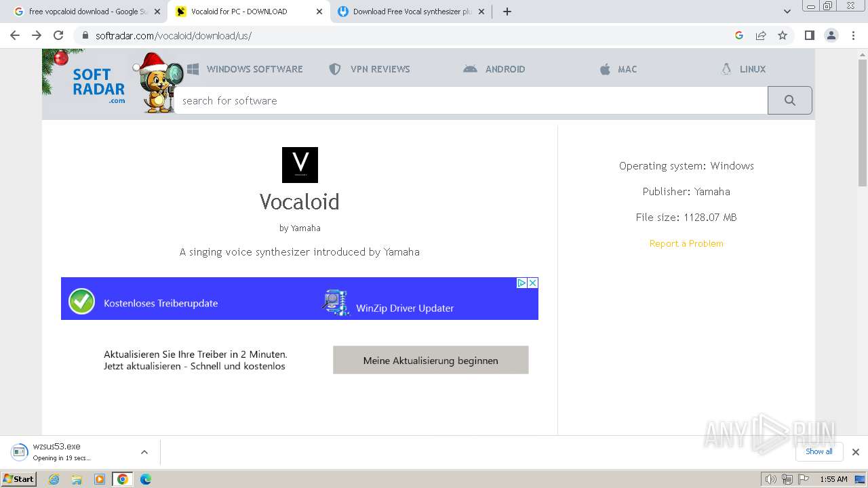Open Windows Software menu
The width and height of the screenshot is (868, 488).
click(245, 69)
